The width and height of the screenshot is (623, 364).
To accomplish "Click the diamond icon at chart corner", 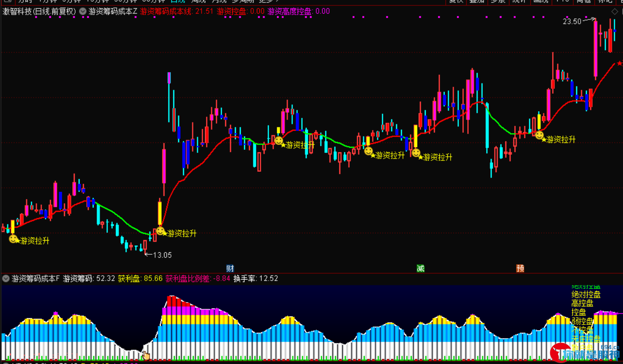I will pyautogui.click(x=615, y=12).
